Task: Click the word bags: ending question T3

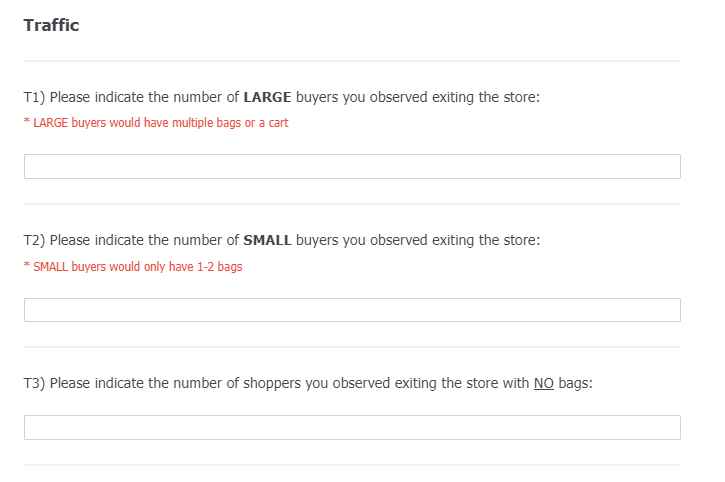Action: click(576, 384)
